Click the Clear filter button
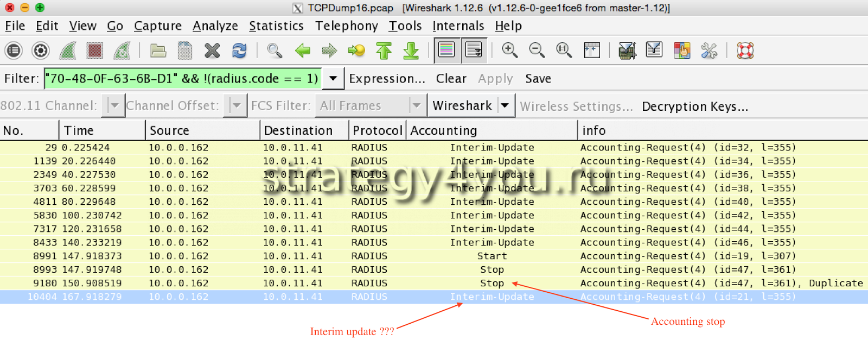This screenshot has width=868, height=352. pyautogui.click(x=451, y=78)
